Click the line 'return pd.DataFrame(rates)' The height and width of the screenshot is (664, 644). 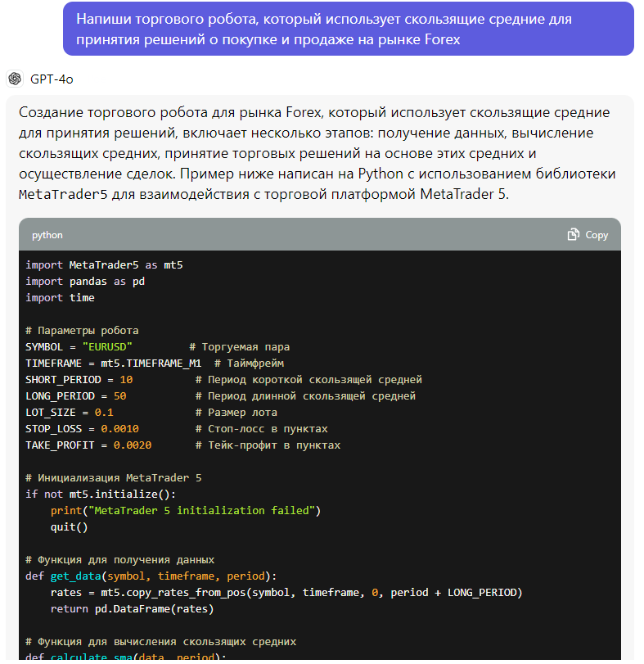(132, 609)
